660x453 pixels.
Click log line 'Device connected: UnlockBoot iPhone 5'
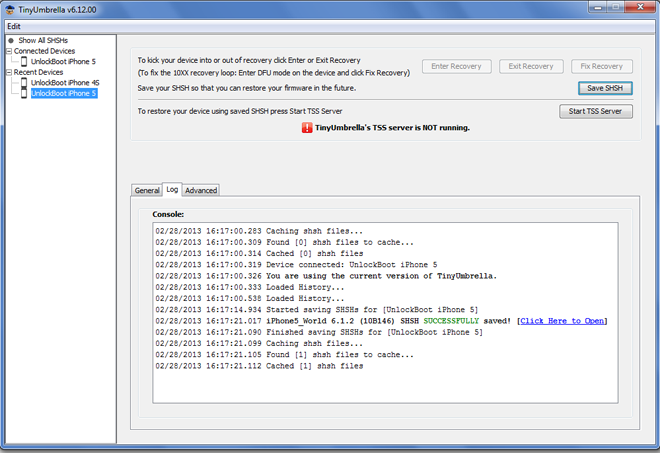tap(296, 265)
